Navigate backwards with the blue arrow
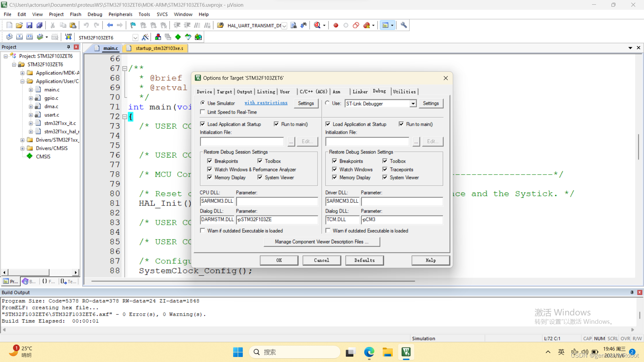 (x=110, y=25)
